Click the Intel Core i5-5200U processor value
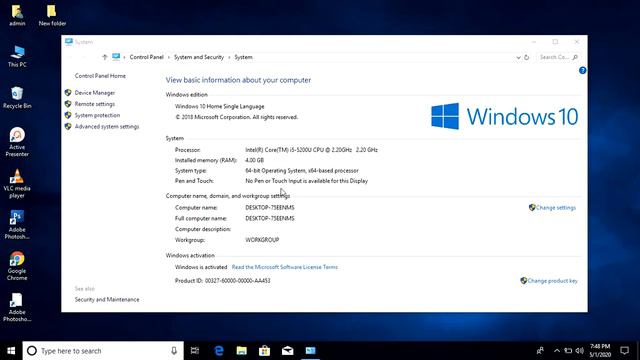Viewport: 640px width, 360px height. 311,150
